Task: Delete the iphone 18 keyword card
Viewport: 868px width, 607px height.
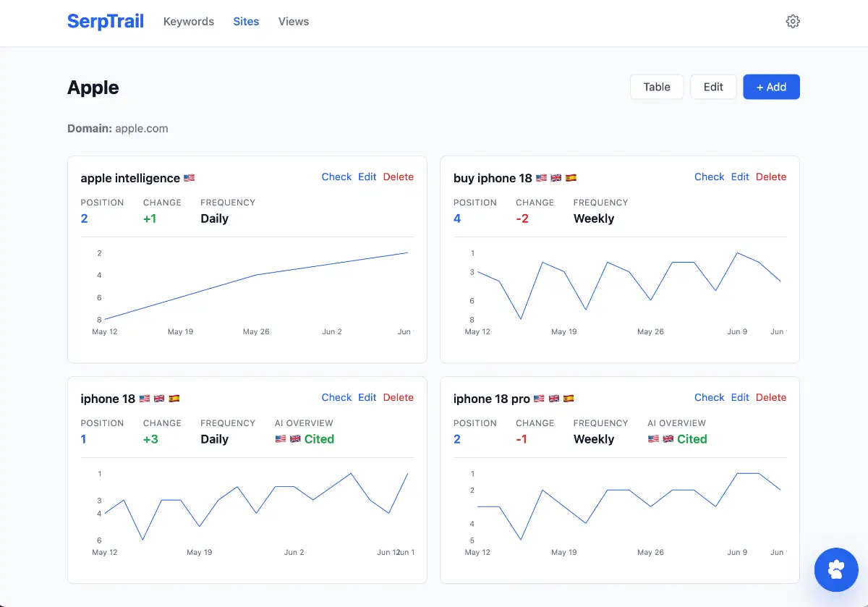Action: point(399,397)
